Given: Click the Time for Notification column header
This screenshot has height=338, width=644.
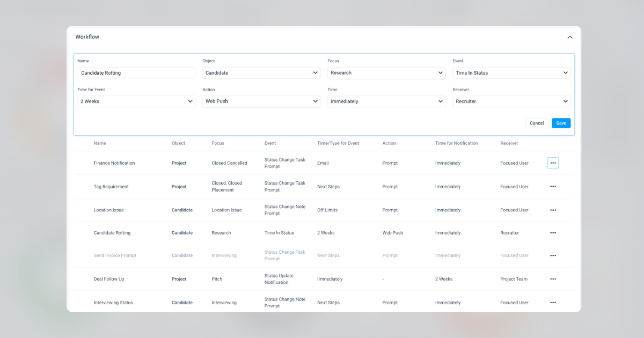Looking at the screenshot, I should coord(456,143).
